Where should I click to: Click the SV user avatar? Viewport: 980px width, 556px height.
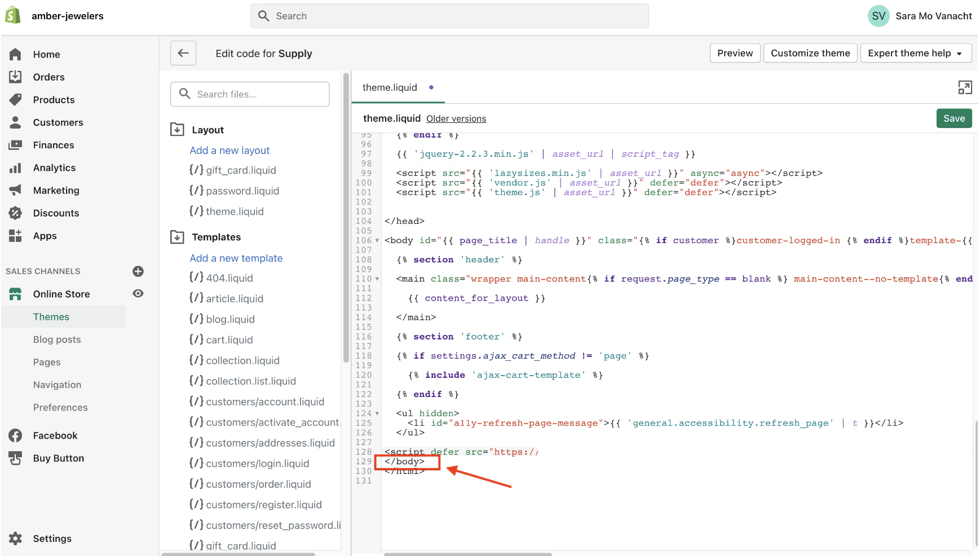[879, 16]
